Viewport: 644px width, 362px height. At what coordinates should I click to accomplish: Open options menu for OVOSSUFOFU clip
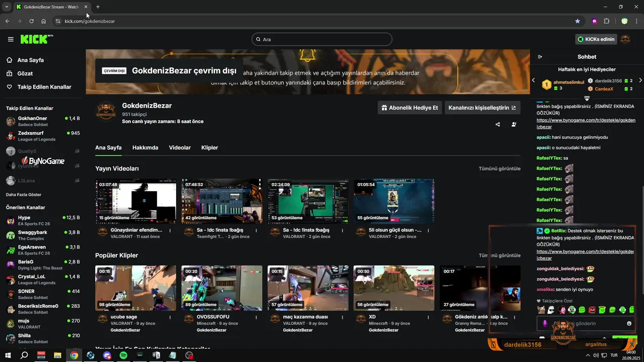pos(256,317)
